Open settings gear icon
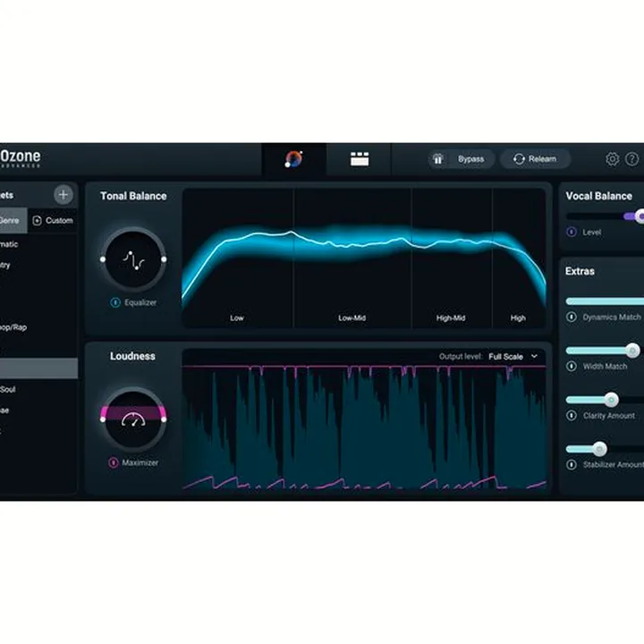 612,159
